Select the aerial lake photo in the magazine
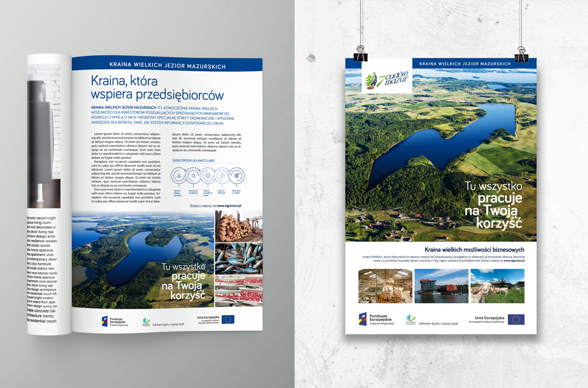Image resolution: width=588 pixels, height=388 pixels. click(x=143, y=259)
